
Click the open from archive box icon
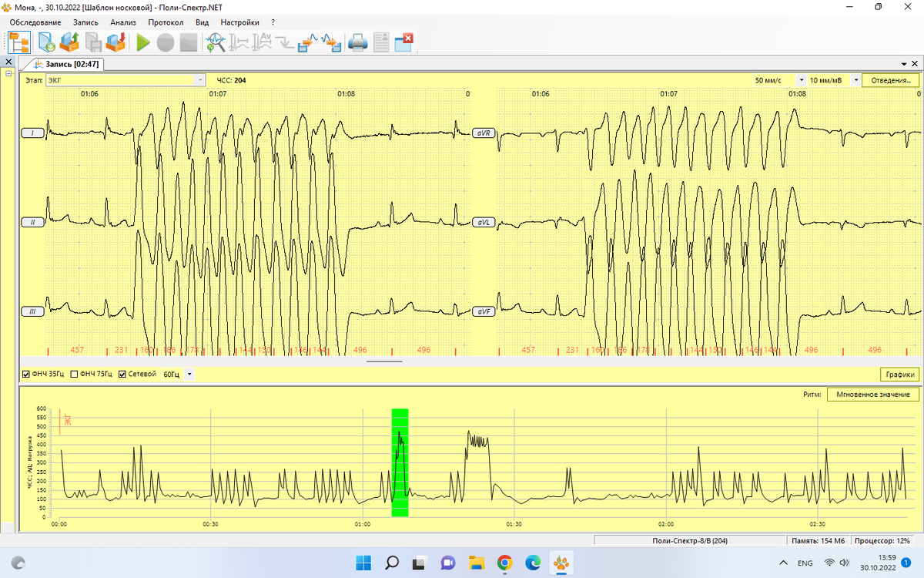[69, 42]
